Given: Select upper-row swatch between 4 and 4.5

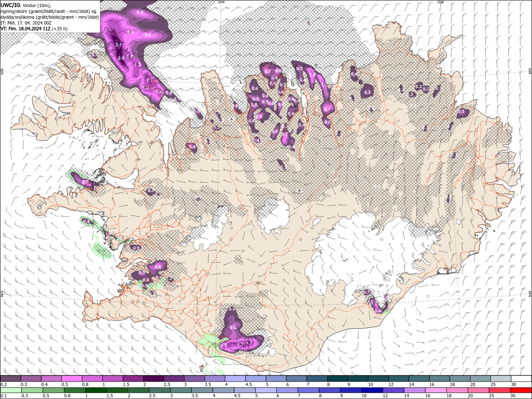Looking at the screenshot, I should [x=235, y=379].
